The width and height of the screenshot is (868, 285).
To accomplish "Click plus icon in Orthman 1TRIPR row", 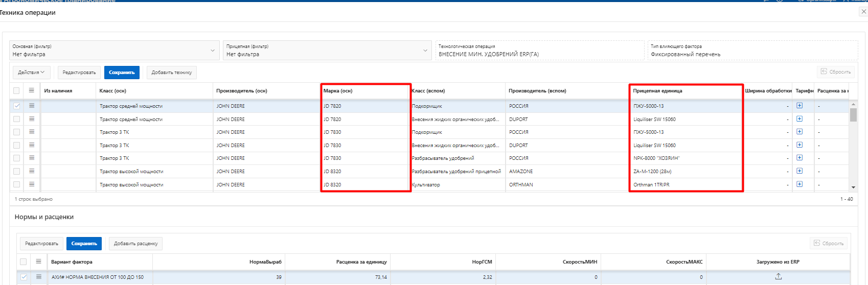I will 800,184.
